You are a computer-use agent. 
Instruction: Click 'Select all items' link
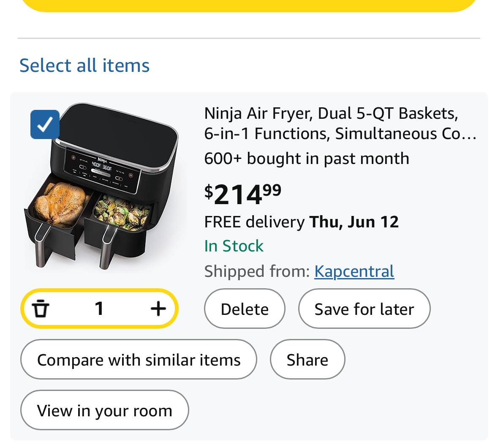[x=84, y=66]
